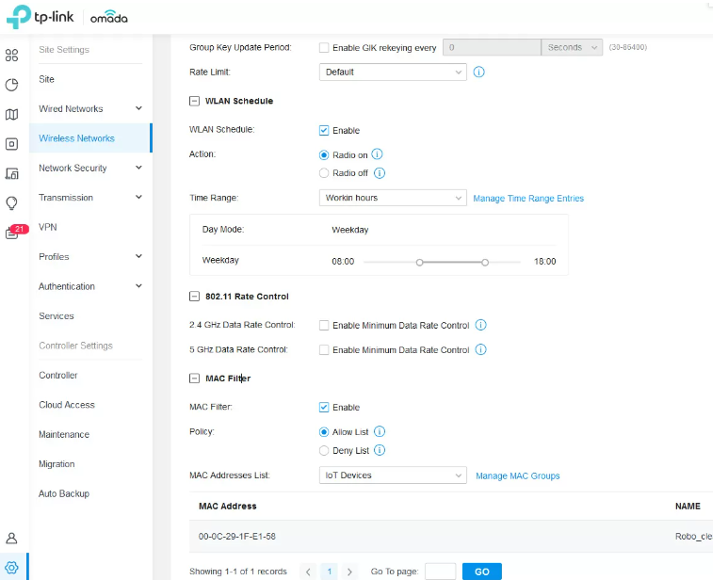728x580 pixels.
Task: Open the Dashboard icon in left rail
Action: (x=11, y=55)
